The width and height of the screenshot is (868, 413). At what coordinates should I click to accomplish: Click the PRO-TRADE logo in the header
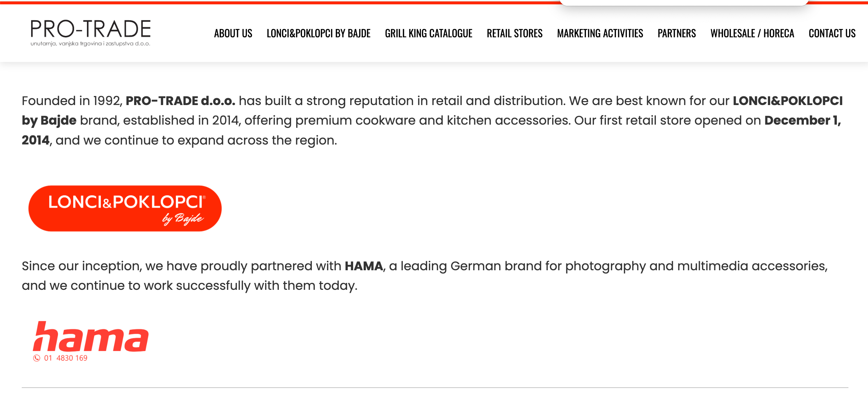pos(91,29)
